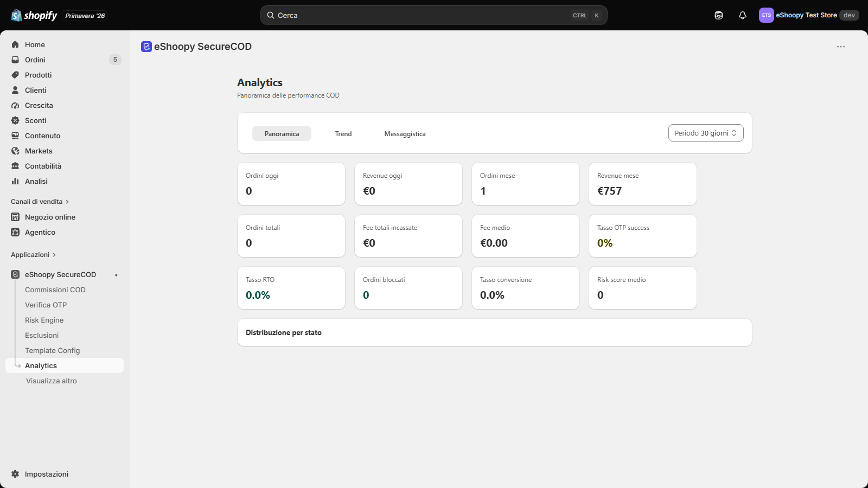868x488 pixels.
Task: Click the Panoramica delle performance COD subtitle
Action: [288, 95]
